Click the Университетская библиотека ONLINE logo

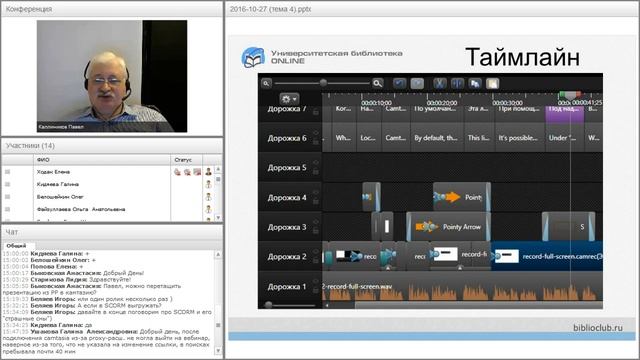tap(322, 57)
